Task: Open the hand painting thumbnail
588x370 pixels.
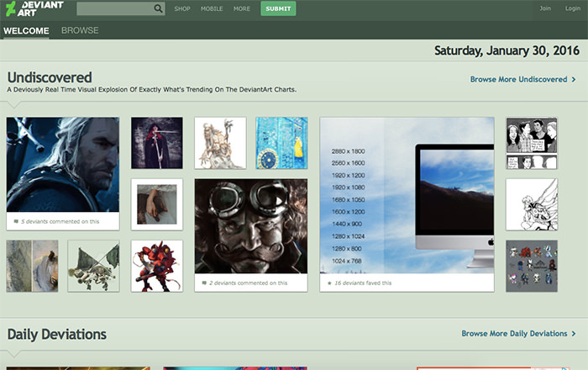Action: click(157, 204)
